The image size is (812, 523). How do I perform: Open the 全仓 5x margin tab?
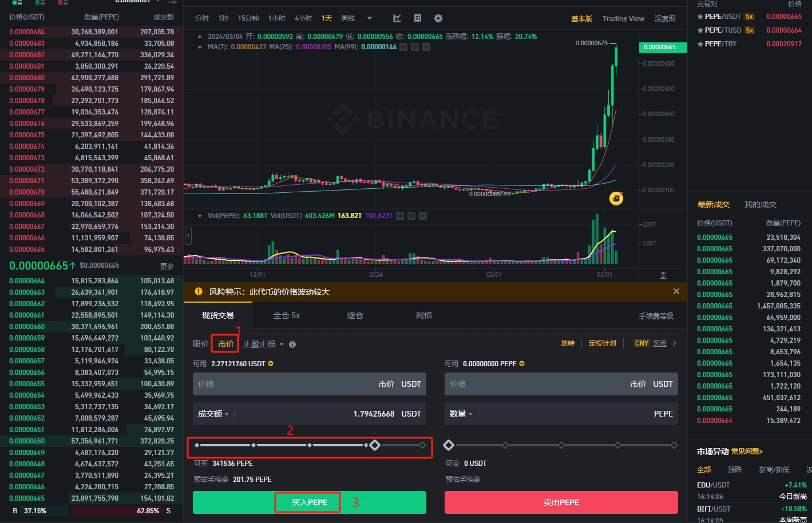287,315
